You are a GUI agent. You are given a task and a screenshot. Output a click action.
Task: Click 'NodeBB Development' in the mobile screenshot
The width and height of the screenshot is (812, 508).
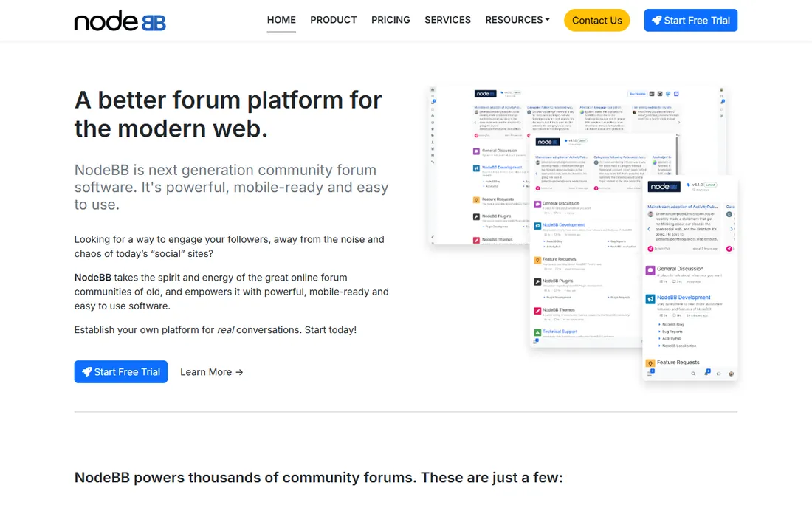[x=684, y=298]
